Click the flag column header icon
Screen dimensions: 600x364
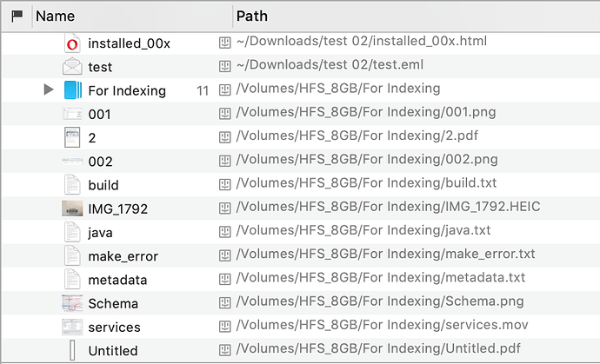17,16
